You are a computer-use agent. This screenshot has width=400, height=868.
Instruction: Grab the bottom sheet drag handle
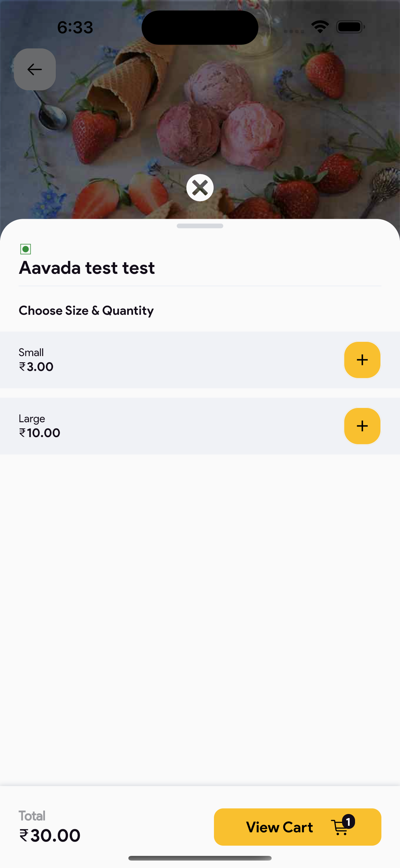point(200,226)
